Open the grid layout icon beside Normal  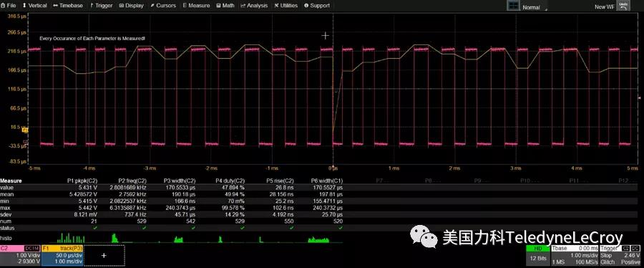(x=513, y=6)
